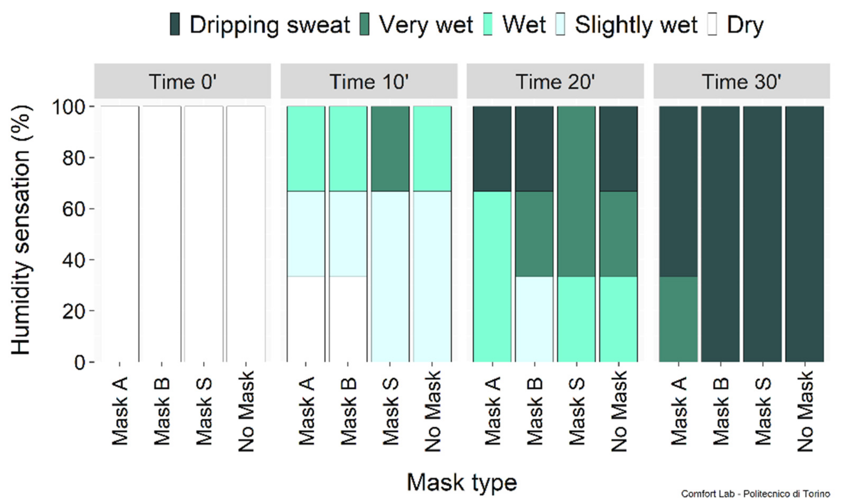
Task: Click the Mask S bar in Time 10'
Action: pos(390,234)
